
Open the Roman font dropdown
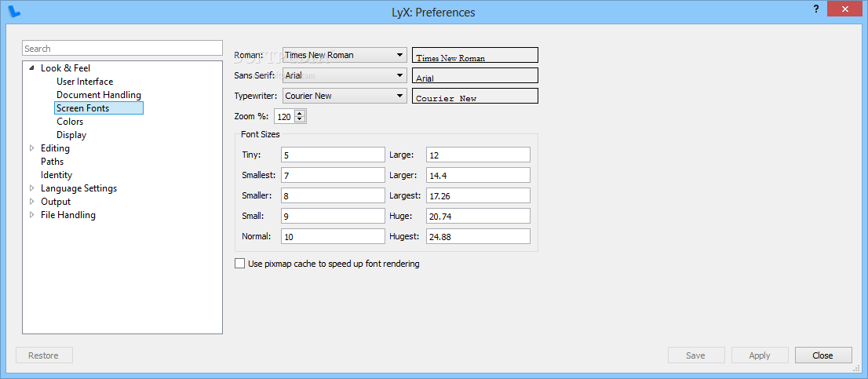click(345, 55)
